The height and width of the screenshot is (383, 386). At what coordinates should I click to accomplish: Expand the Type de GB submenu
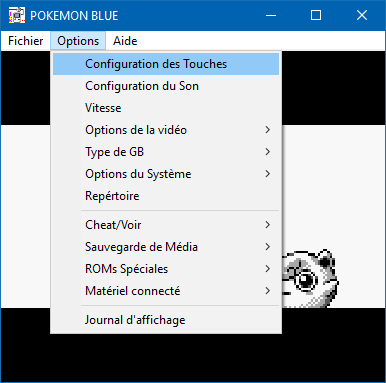click(166, 152)
